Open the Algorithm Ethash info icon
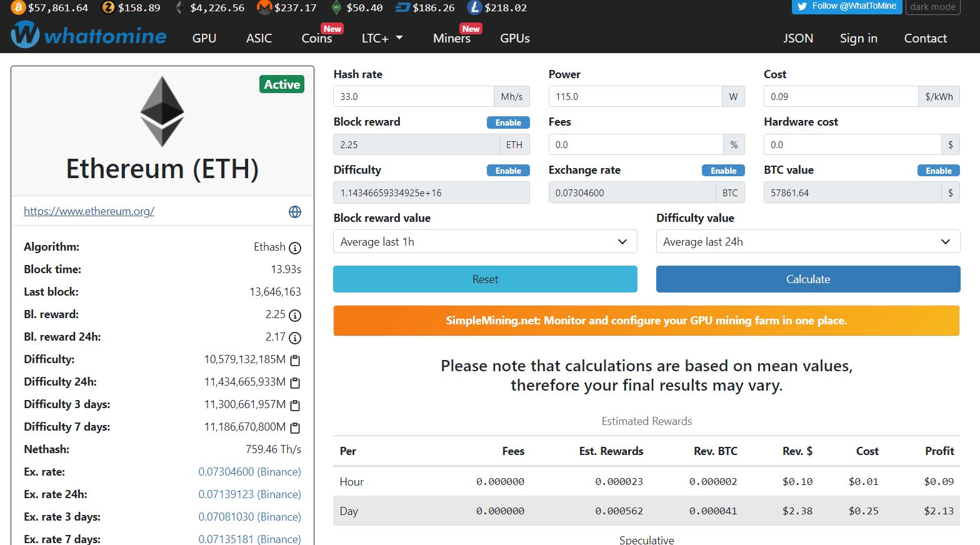The image size is (980, 545). tap(295, 247)
